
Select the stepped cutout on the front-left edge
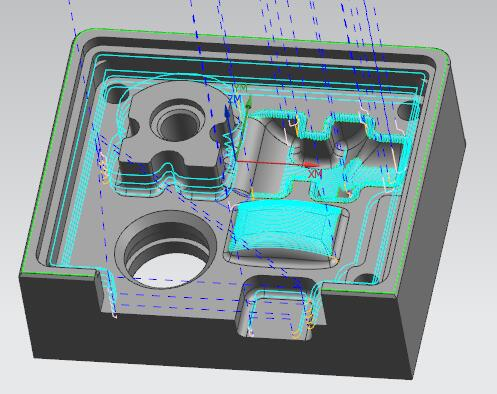[106, 292]
